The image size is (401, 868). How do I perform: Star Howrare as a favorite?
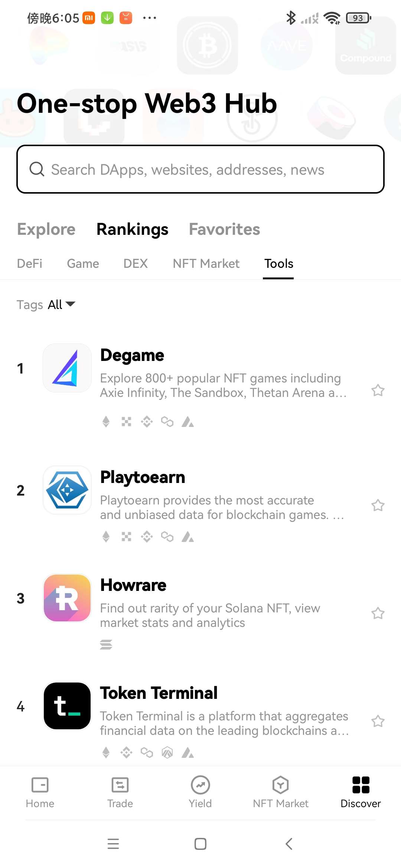point(378,613)
